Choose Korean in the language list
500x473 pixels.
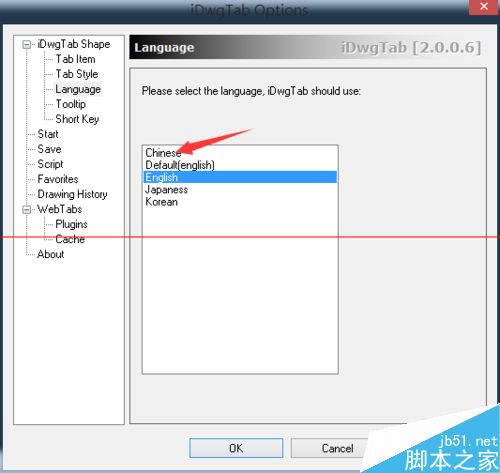(x=240, y=202)
